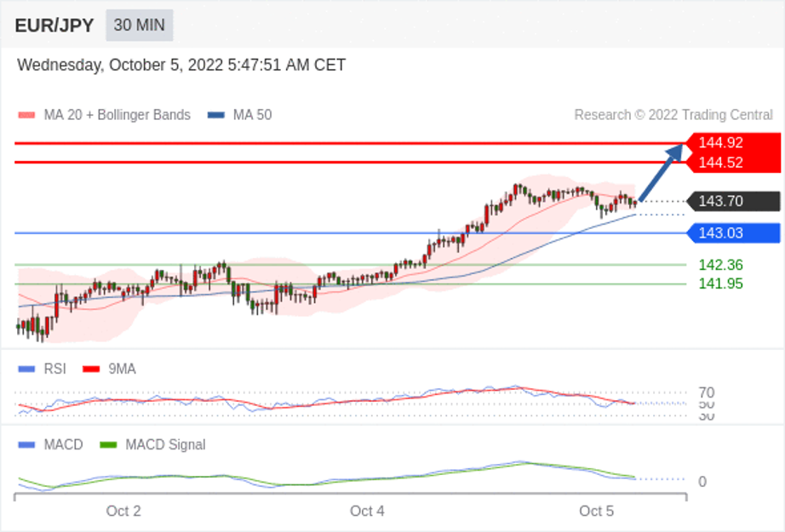Click the 'Oct 5' date axis label
785x532 pixels.
pos(596,511)
